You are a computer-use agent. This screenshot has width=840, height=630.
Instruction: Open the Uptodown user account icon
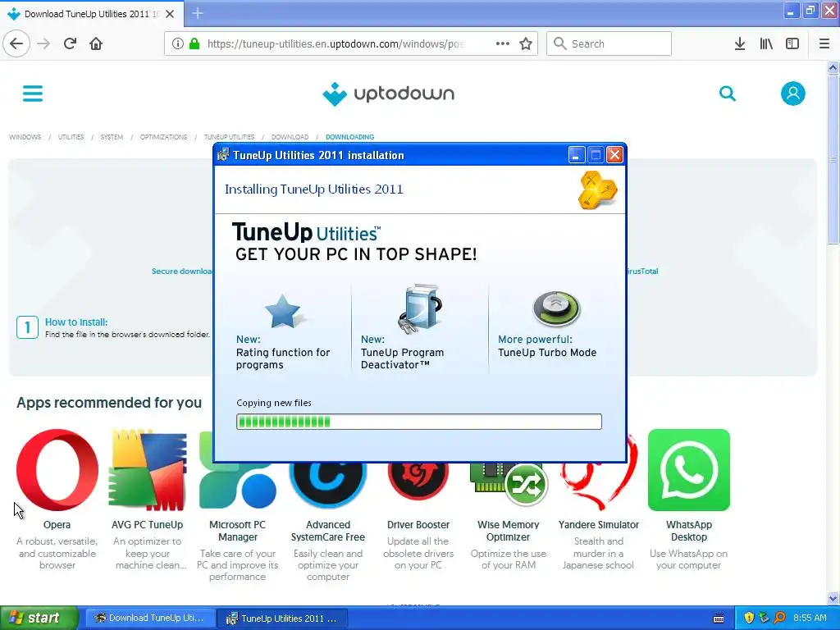793,94
